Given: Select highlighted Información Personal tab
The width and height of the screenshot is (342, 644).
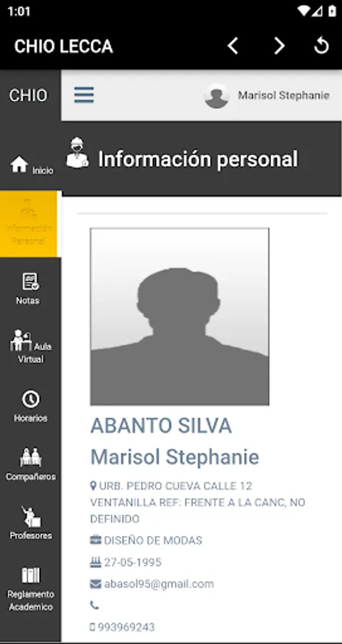Looking at the screenshot, I should (x=29, y=224).
